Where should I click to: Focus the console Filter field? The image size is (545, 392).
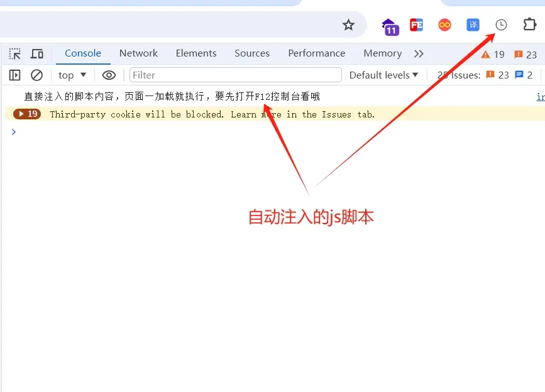[x=235, y=75]
